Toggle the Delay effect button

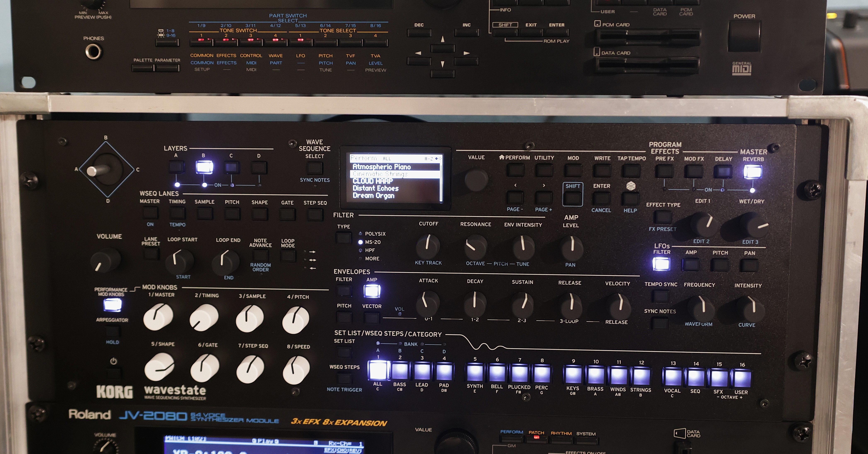(x=723, y=172)
